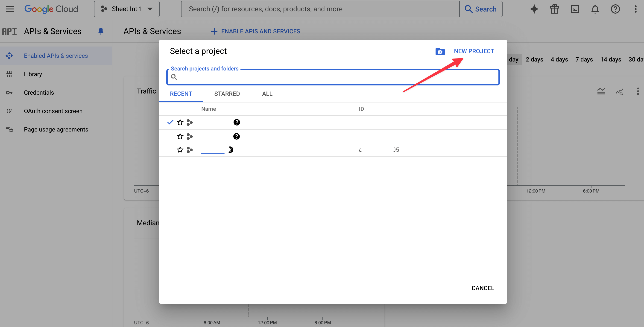Star the middle project in the list
This screenshot has height=327, width=644.
pos(180,137)
